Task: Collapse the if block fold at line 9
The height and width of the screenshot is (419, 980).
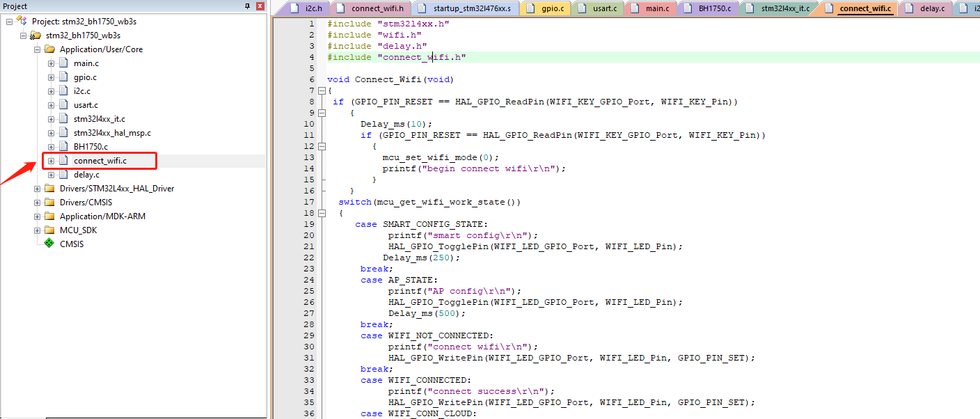Action: coord(321,113)
